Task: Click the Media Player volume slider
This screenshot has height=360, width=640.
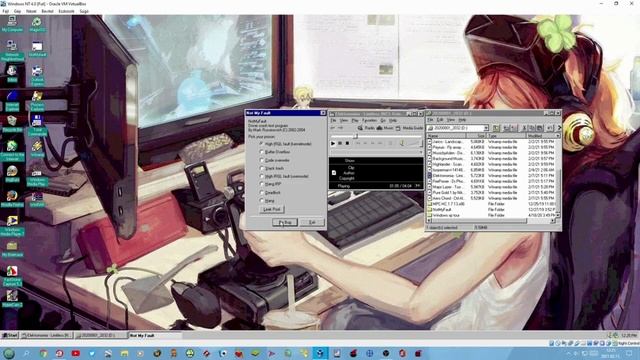Action: (x=413, y=143)
